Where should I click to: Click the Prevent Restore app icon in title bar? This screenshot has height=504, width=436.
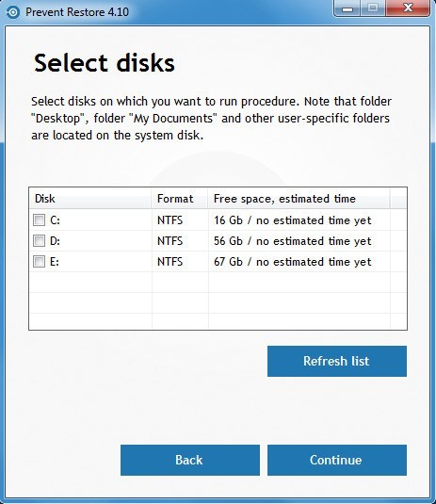click(x=13, y=12)
